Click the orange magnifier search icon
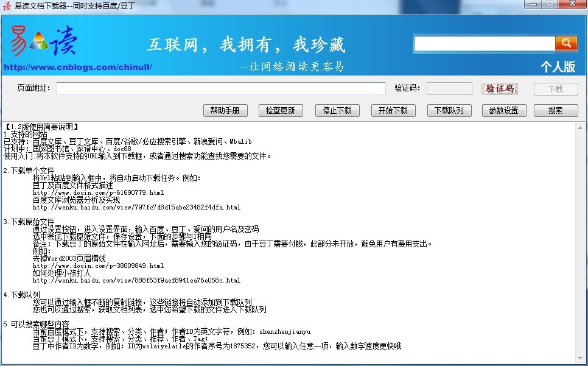The height and width of the screenshot is (366, 588). click(565, 43)
